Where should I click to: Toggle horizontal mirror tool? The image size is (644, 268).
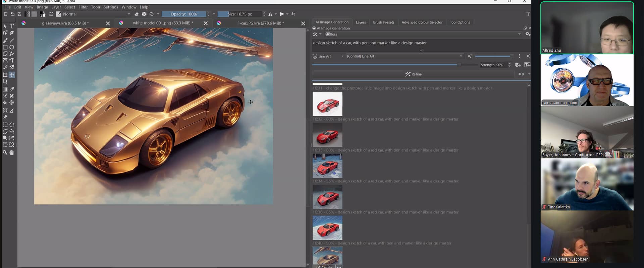pyautogui.click(x=270, y=14)
